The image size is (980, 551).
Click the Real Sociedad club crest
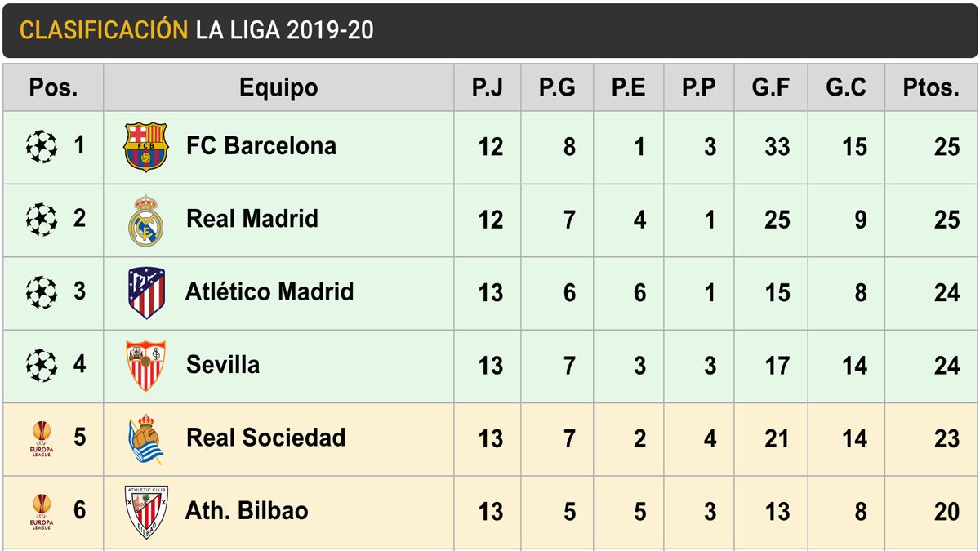click(146, 438)
